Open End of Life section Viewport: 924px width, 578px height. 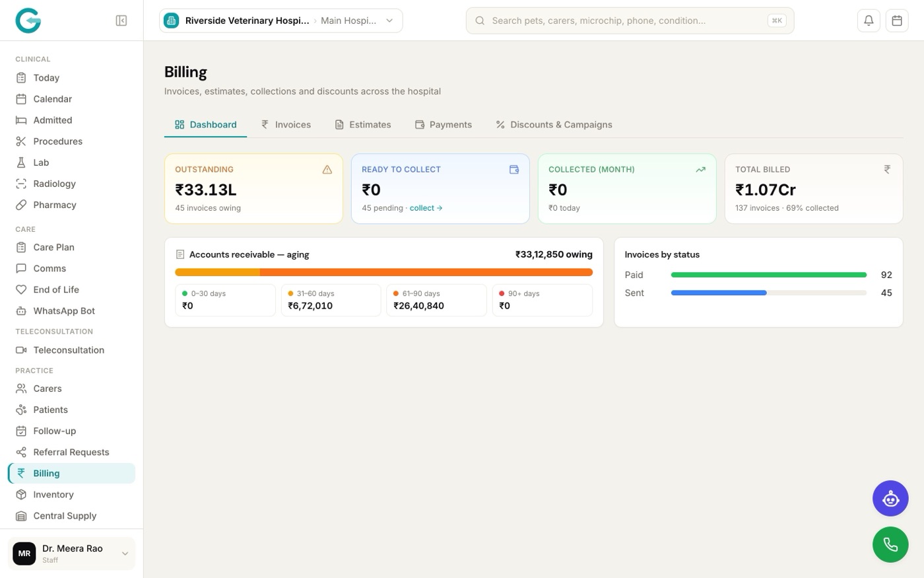(71, 289)
